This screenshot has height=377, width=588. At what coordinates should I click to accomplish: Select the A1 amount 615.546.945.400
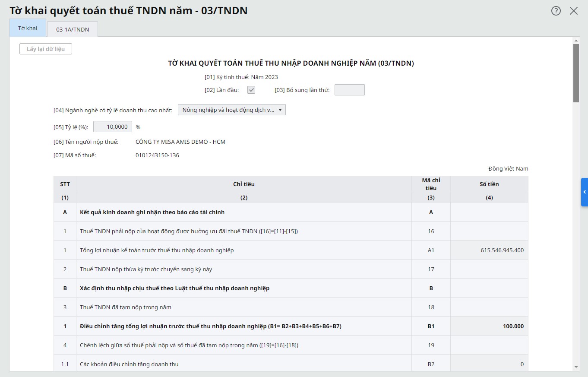click(489, 250)
